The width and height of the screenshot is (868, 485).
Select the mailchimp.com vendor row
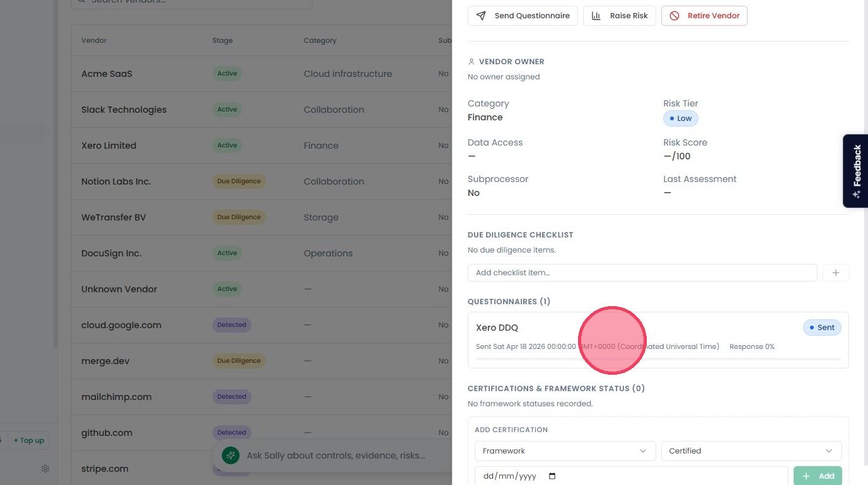[262, 397]
